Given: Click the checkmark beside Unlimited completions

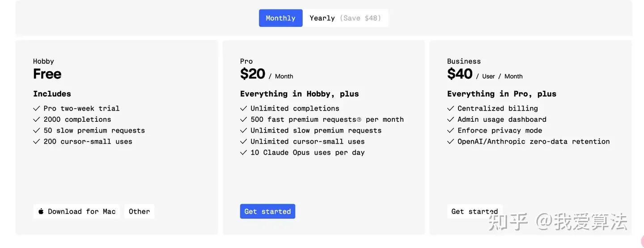Looking at the screenshot, I should tap(244, 108).
